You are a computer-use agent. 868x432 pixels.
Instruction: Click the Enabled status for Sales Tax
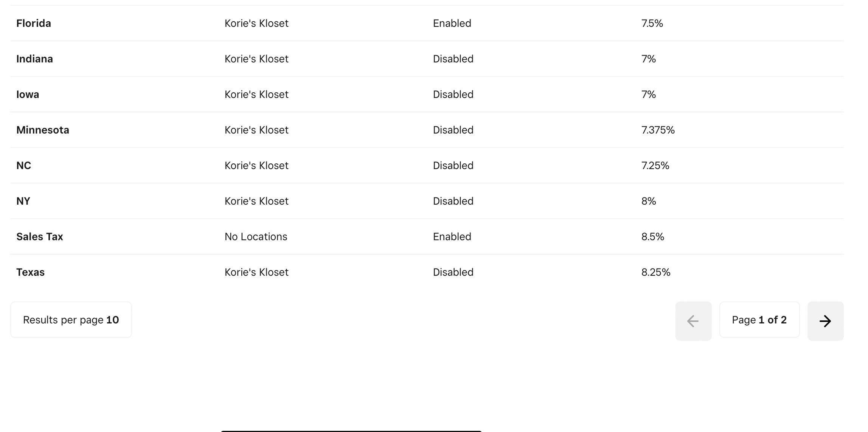tap(452, 237)
